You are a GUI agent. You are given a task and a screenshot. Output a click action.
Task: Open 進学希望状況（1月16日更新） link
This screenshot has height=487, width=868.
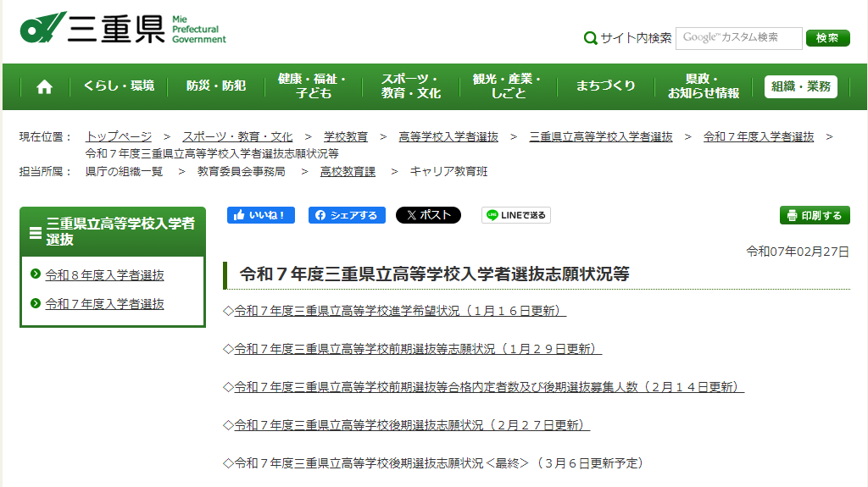[x=400, y=311]
